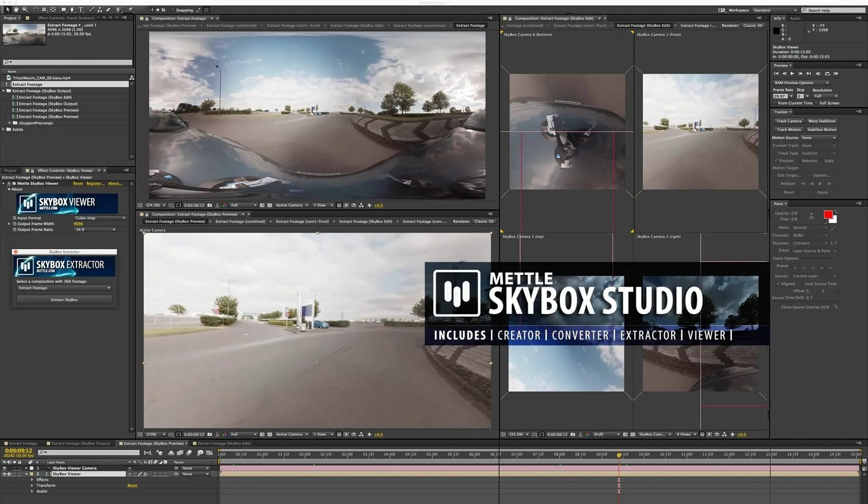The height and width of the screenshot is (504, 868).
Task: Click the Stabilize Motion button
Action: click(822, 130)
